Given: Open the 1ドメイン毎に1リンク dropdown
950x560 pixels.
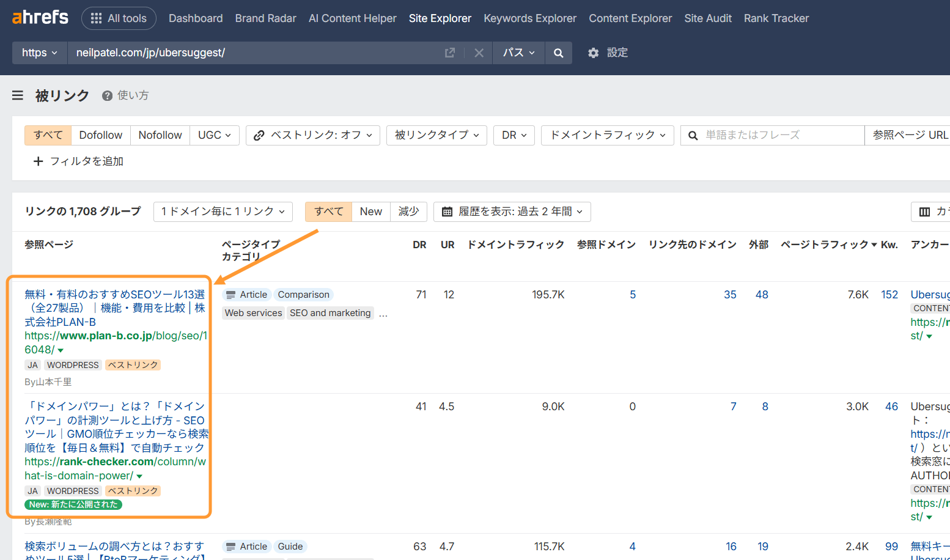Looking at the screenshot, I should 223,211.
